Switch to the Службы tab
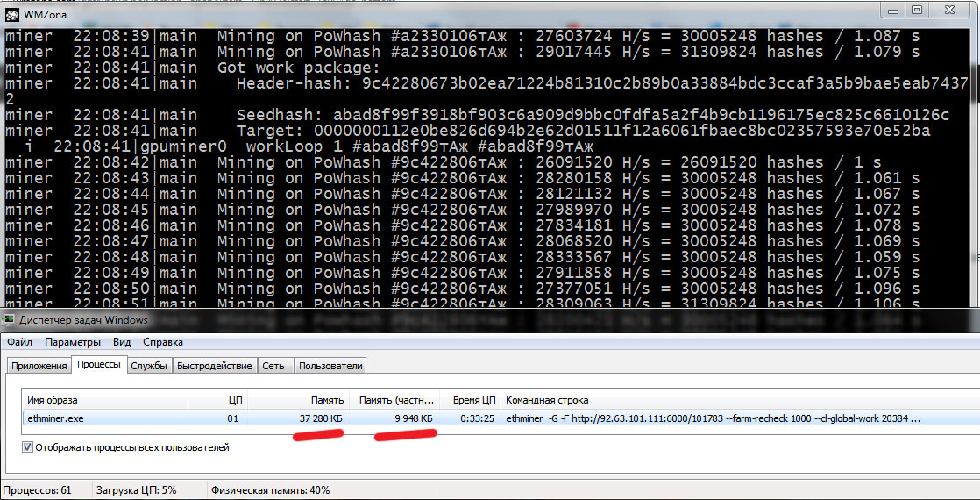980x500 pixels. point(149,366)
